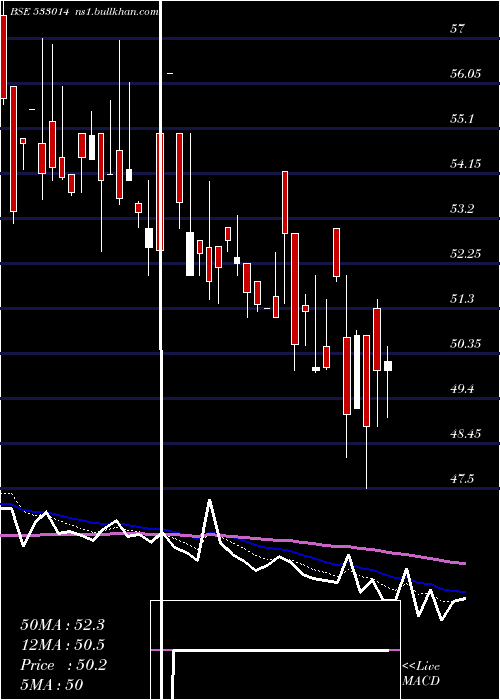500x700 pixels.
Task: Click the blue 12MA line's right end
Action: tap(464, 592)
